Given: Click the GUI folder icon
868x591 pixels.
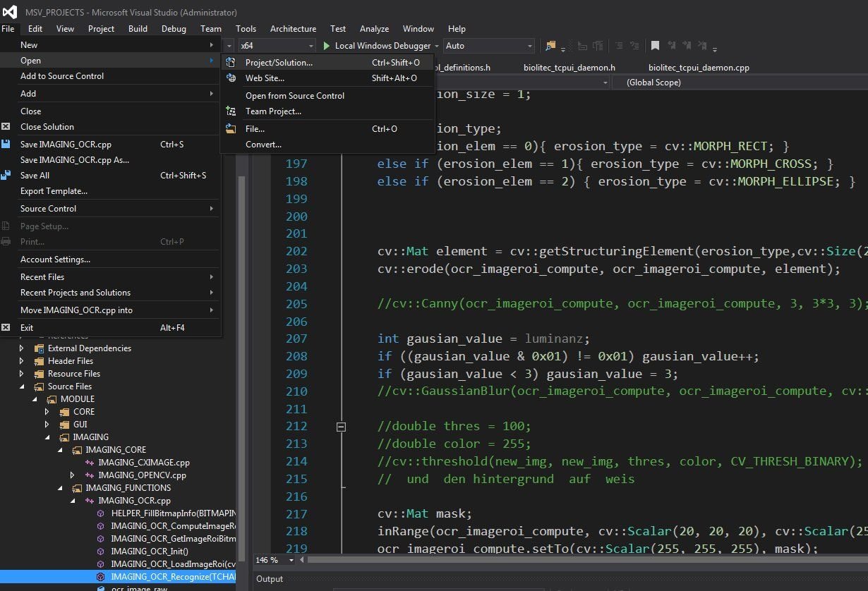Looking at the screenshot, I should pyautogui.click(x=65, y=425).
